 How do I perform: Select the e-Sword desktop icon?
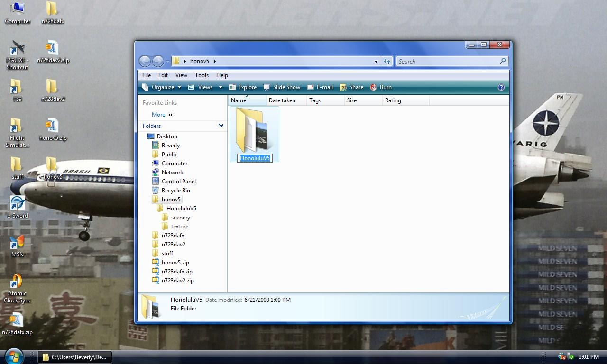point(17,207)
